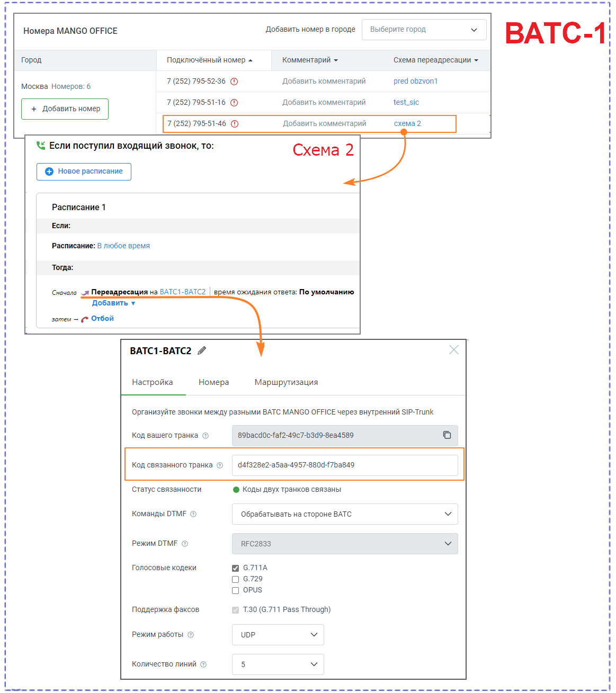Open the Режим работы UDP dropdown

coord(278,635)
